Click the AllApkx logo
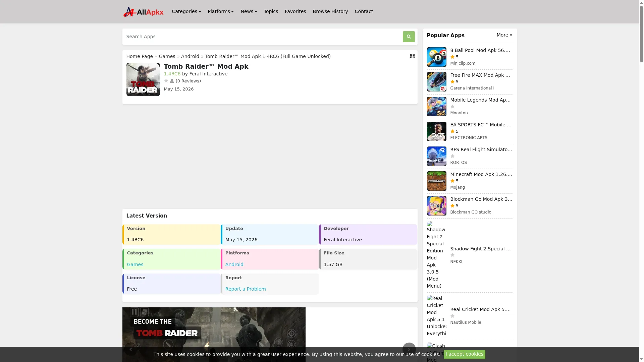The image size is (644, 362). point(143,12)
